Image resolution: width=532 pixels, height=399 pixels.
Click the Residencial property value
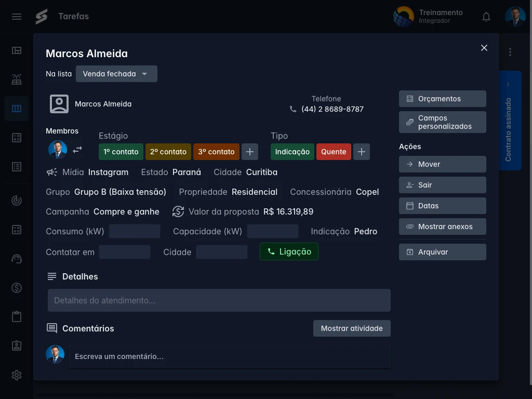[x=255, y=192]
